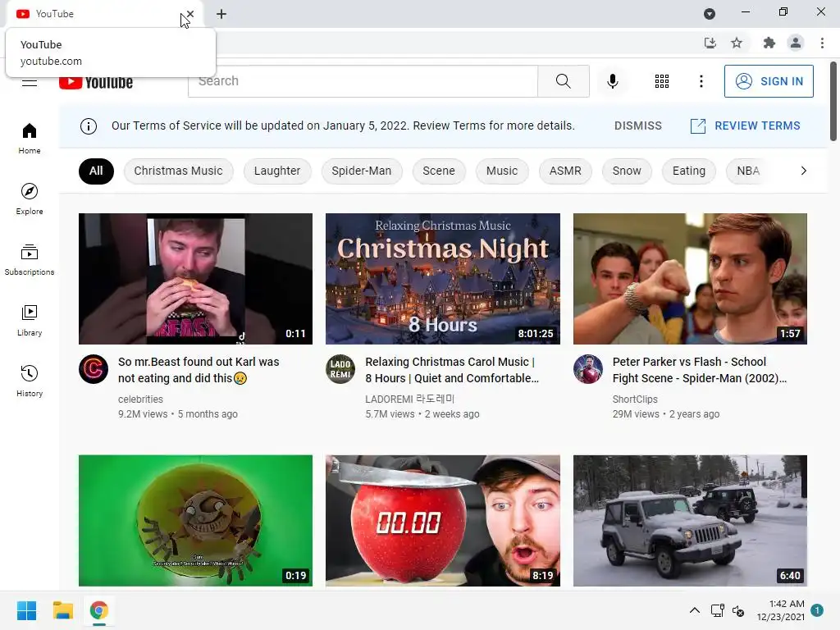This screenshot has width=840, height=630.
Task: Open the YouTube hamburger guide menu
Action: [x=30, y=82]
